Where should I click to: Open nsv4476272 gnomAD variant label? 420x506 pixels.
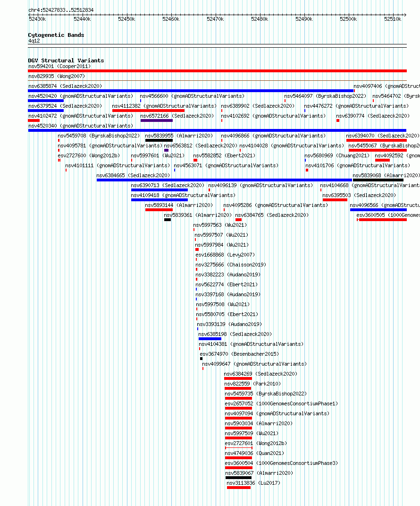click(356, 106)
